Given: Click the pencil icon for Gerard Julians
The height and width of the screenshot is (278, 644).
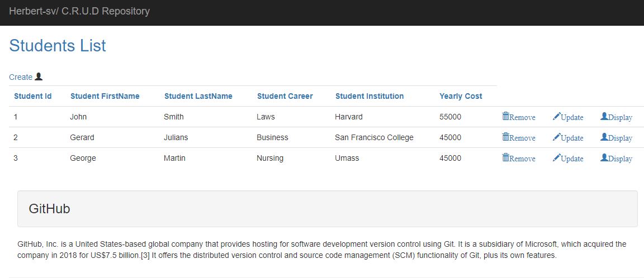Looking at the screenshot, I should click(x=556, y=137).
